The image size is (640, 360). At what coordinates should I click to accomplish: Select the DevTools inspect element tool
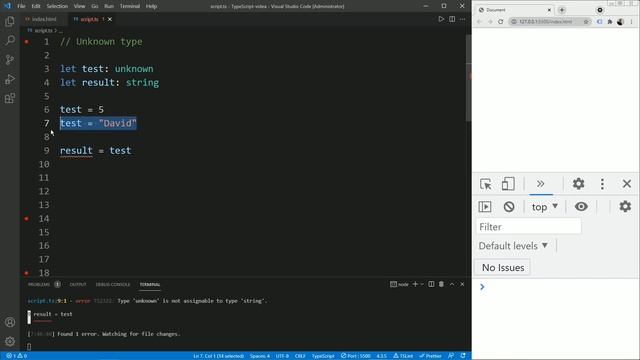486,184
